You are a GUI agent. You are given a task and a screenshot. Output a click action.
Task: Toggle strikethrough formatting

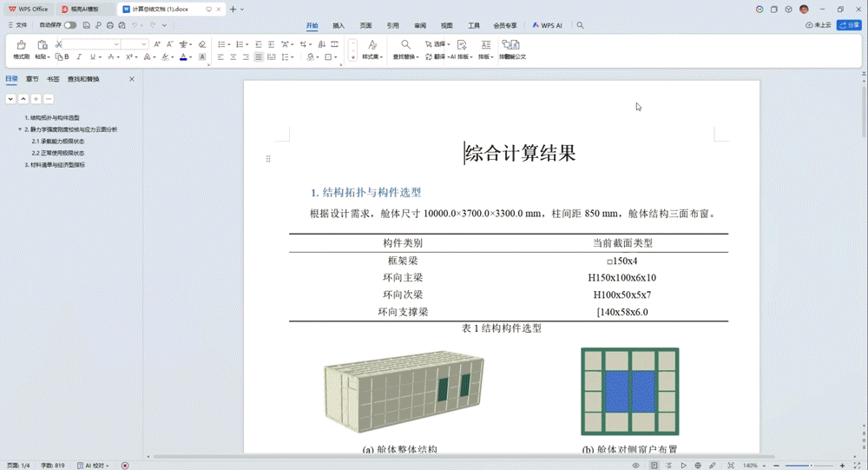click(111, 56)
